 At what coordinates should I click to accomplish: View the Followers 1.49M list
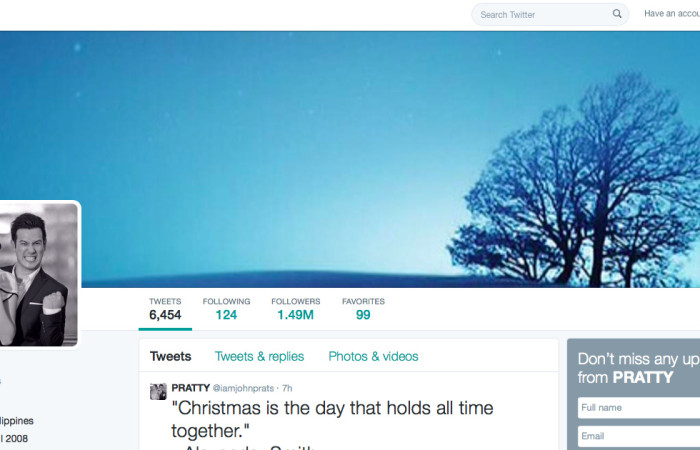coord(296,309)
